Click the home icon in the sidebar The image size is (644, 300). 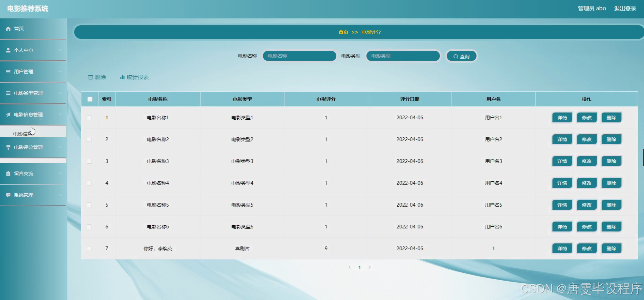(x=8, y=29)
